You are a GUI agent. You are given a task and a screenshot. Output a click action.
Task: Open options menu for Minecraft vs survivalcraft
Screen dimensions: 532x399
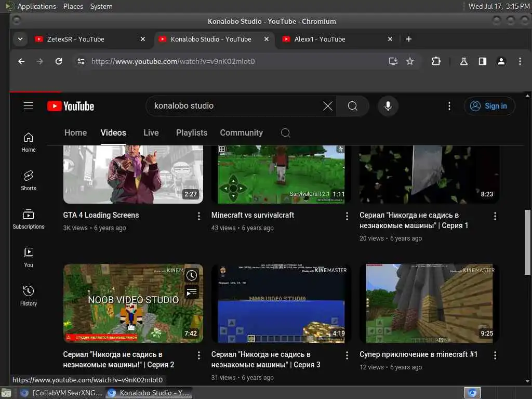(x=347, y=216)
